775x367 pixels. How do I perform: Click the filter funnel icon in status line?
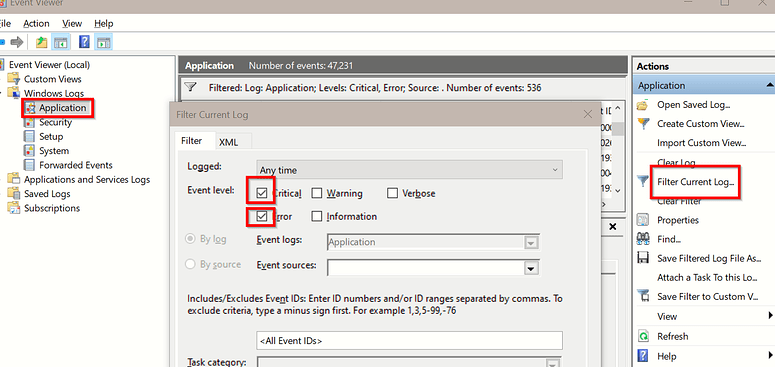[190, 87]
